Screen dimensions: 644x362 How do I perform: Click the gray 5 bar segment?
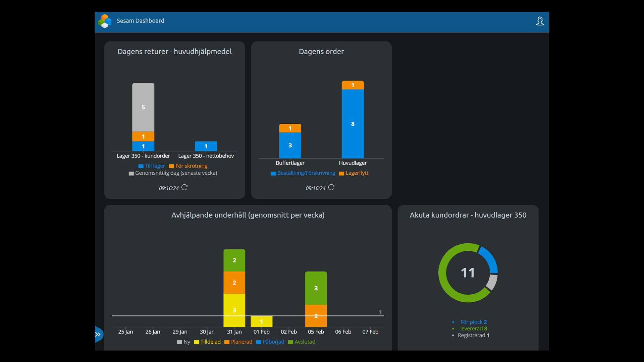click(143, 107)
